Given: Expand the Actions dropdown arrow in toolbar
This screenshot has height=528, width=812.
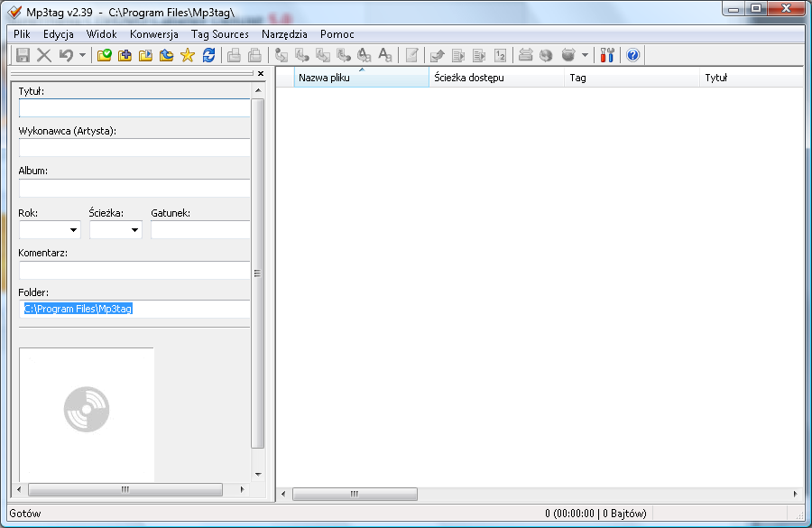Looking at the screenshot, I should click(585, 55).
